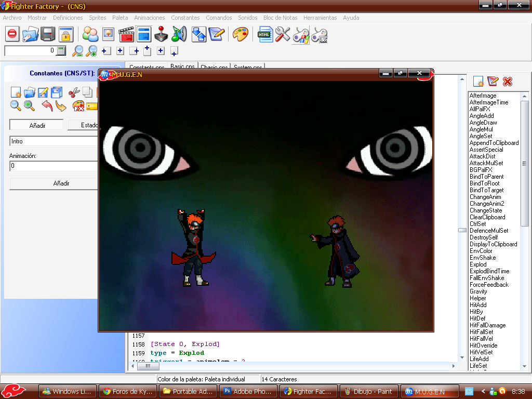Open Sounds via the music speaker icon
The image size is (532, 399).
pos(179,34)
